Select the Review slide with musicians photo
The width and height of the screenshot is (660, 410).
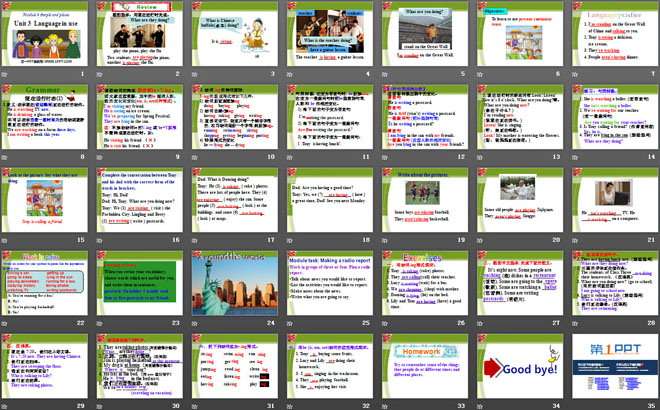click(140, 34)
